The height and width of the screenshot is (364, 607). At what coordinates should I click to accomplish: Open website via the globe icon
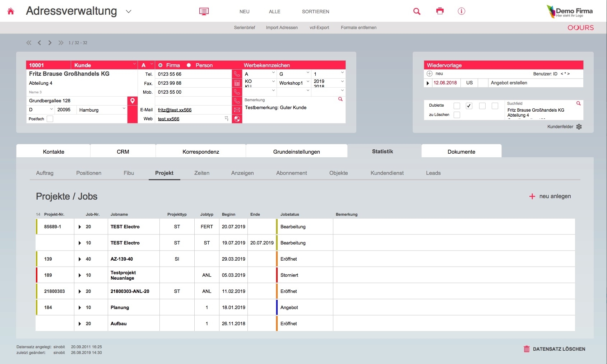[237, 119]
